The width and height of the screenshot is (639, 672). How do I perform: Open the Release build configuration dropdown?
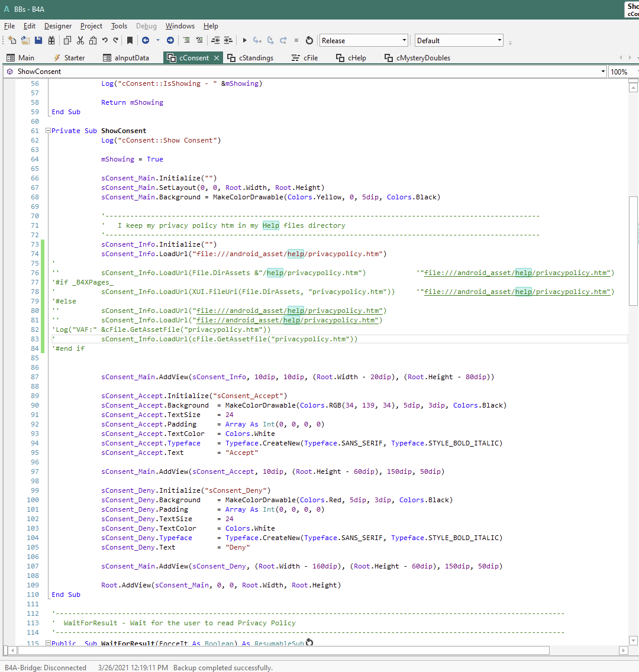click(405, 40)
